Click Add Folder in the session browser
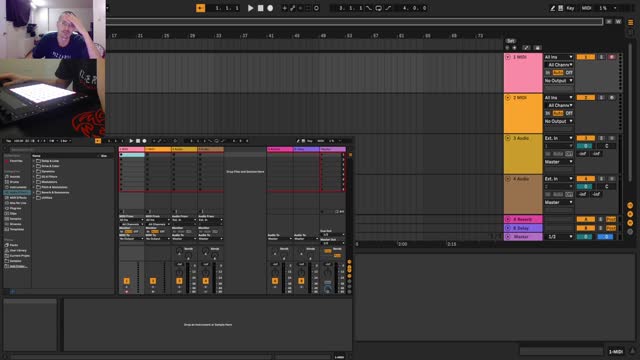 (x=18, y=266)
